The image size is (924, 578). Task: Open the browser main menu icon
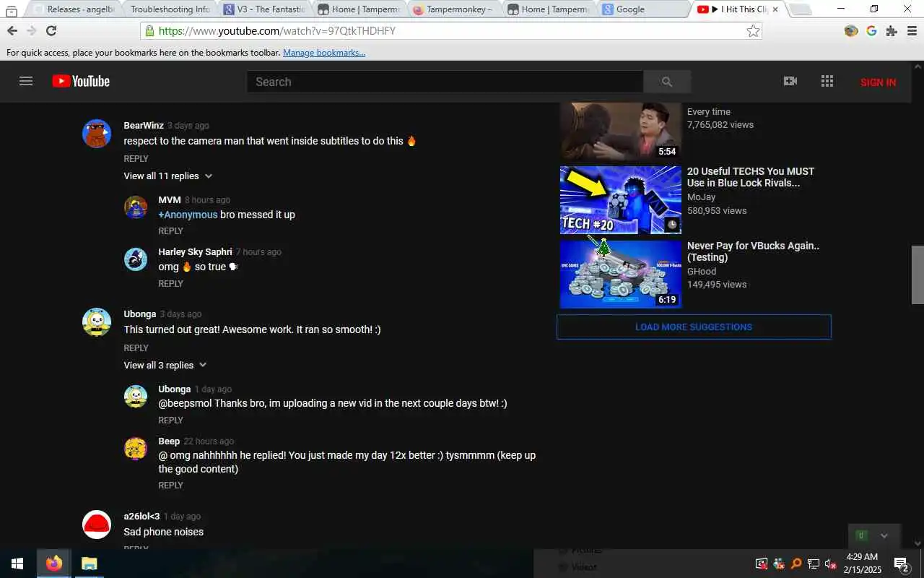click(911, 31)
